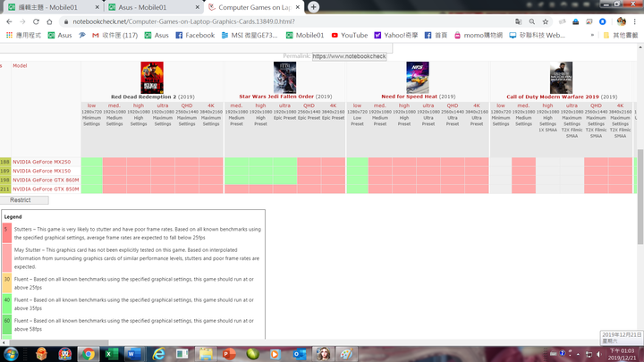This screenshot has height=362, width=644.
Task: Open the momo購物網 bookmark
Action: click(478, 35)
